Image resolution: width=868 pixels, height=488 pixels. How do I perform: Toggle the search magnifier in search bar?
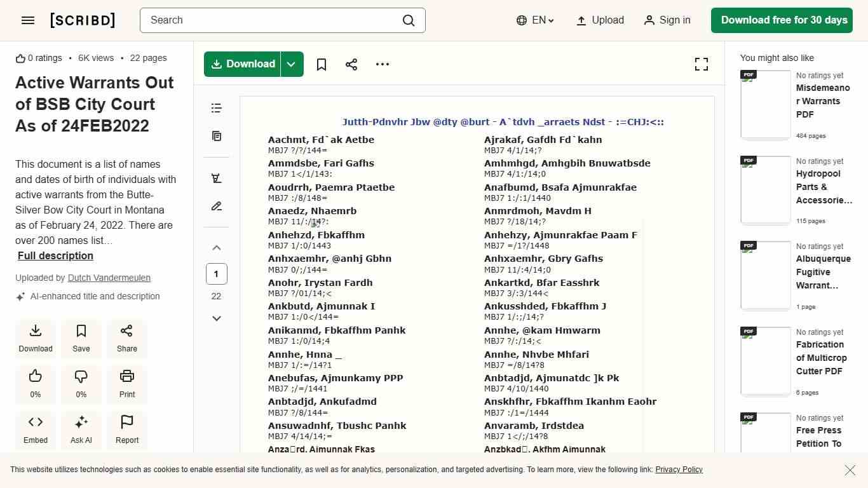[409, 20]
